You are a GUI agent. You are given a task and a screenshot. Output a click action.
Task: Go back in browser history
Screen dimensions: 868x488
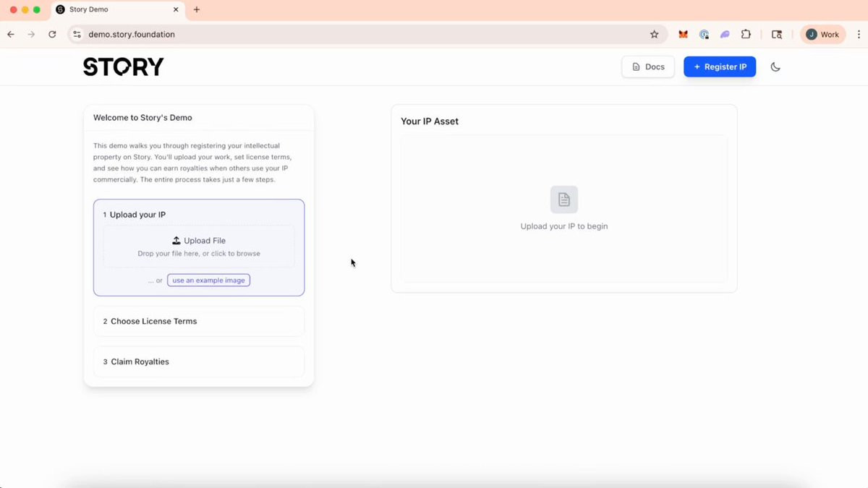11,34
